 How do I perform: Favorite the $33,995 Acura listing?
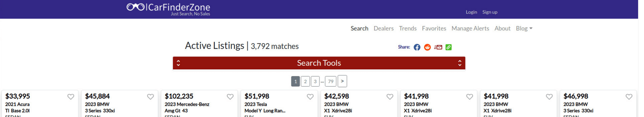(71, 97)
